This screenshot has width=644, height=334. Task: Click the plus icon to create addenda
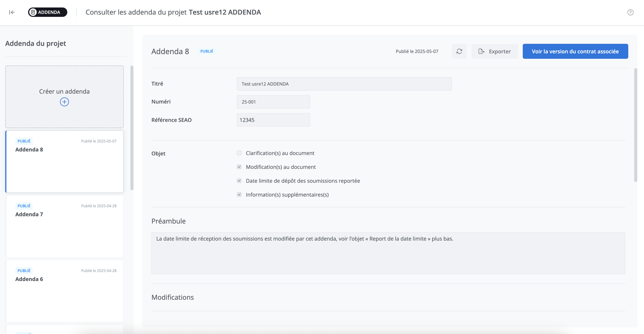tap(64, 102)
